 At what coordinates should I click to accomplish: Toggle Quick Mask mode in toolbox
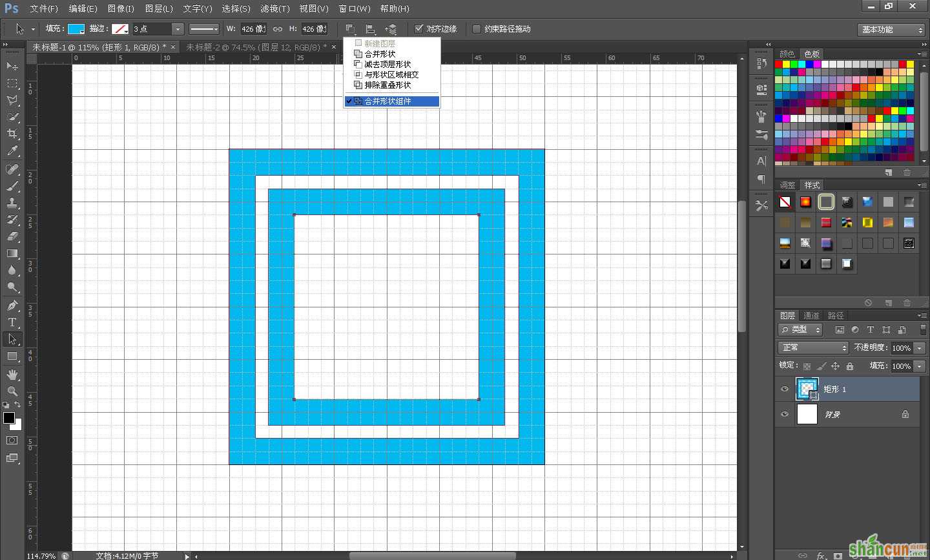[x=12, y=441]
